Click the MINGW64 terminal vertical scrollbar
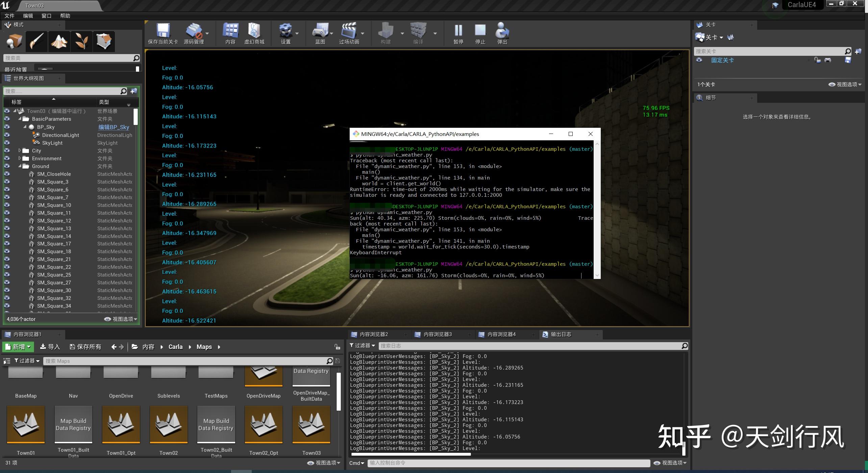868x473 pixels. click(x=597, y=210)
